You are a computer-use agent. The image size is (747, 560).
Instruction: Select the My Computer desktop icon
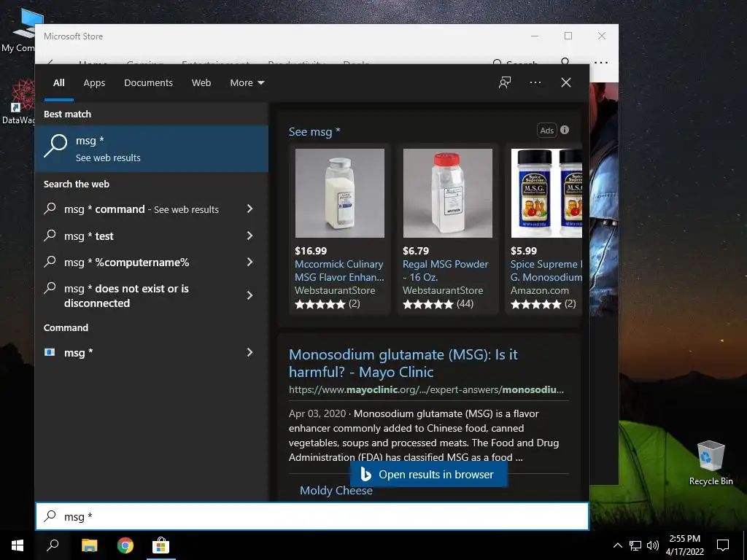18,31
